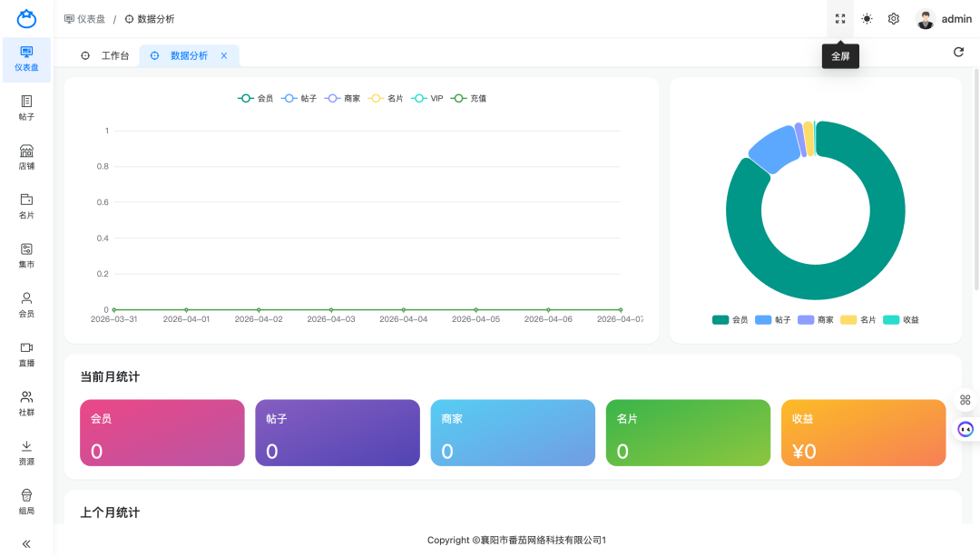980x556 pixels.
Task: Toggle 会员 series in line chart legend
Action: click(256, 98)
